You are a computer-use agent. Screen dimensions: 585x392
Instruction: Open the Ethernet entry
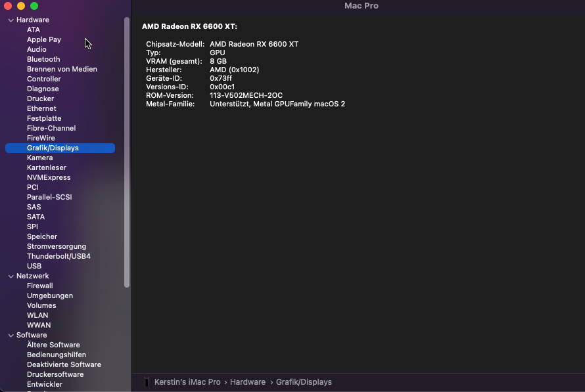click(41, 108)
